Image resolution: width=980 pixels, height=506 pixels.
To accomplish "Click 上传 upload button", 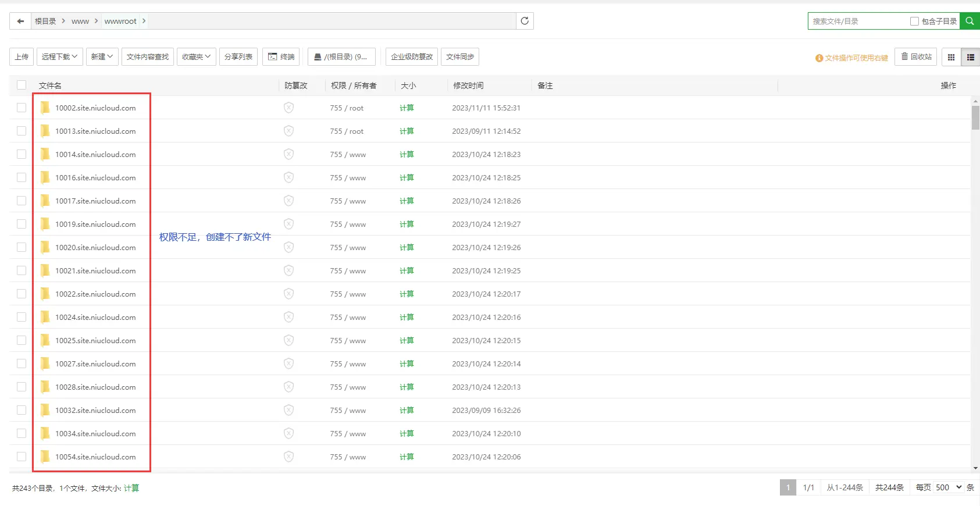I will tap(22, 57).
